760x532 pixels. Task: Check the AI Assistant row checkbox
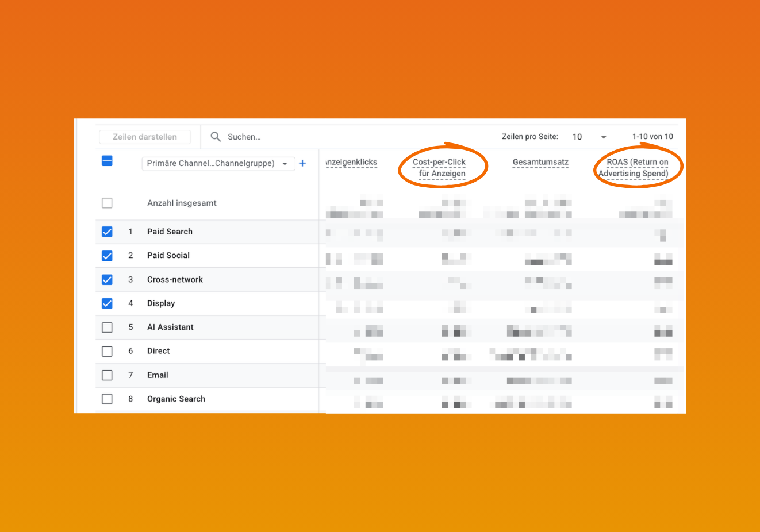click(x=107, y=327)
